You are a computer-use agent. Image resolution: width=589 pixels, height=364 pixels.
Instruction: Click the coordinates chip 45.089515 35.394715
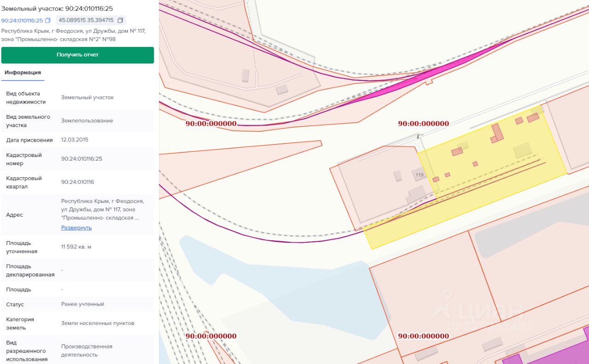[x=91, y=21]
